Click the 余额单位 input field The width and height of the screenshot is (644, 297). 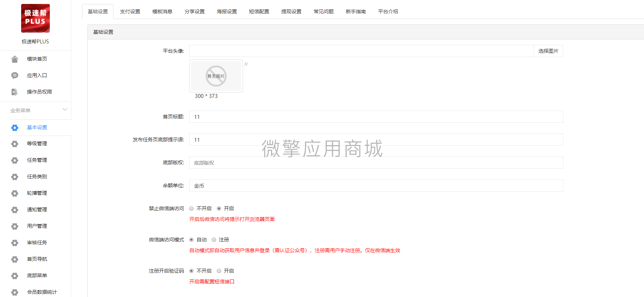376,185
